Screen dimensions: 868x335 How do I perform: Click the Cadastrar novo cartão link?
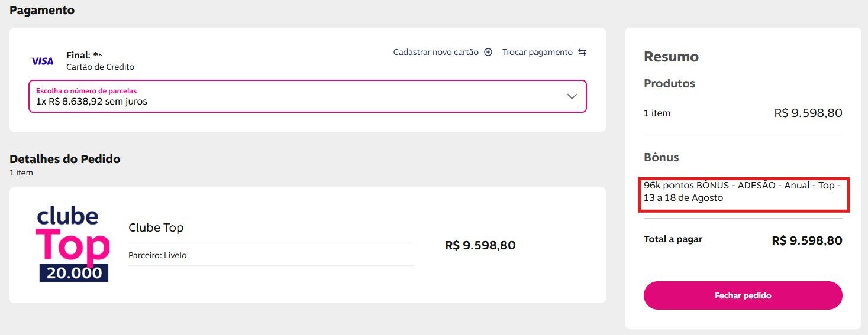(436, 52)
